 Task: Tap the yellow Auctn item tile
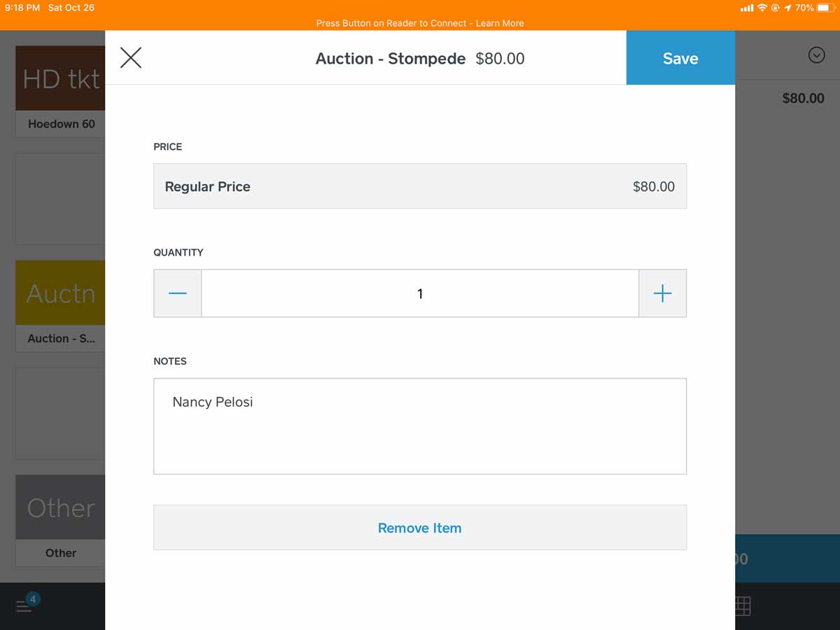tap(60, 293)
